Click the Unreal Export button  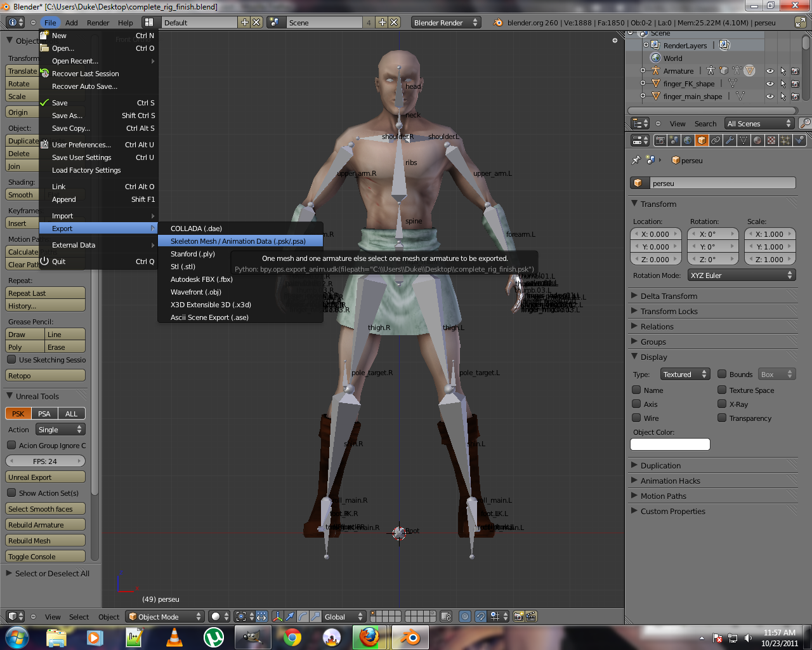tap(45, 477)
